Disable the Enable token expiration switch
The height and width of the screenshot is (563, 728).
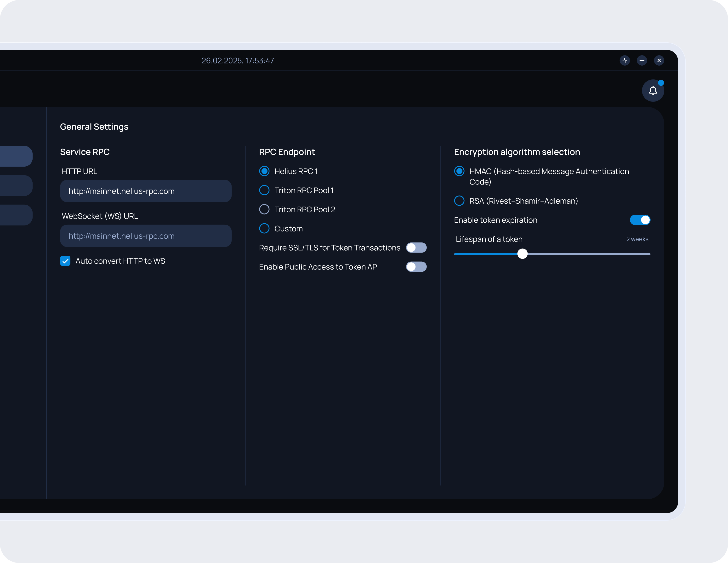click(x=640, y=220)
